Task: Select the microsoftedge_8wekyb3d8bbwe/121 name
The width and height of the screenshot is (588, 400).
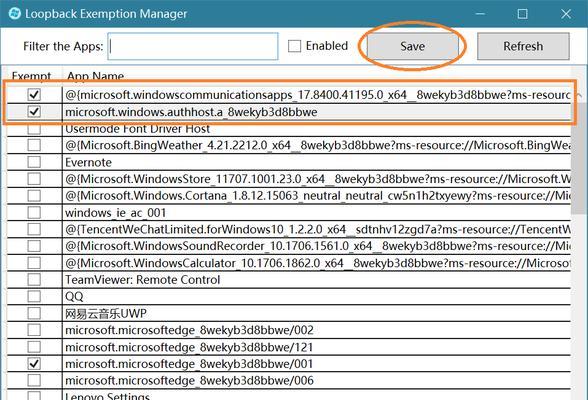Action: [x=189, y=347]
